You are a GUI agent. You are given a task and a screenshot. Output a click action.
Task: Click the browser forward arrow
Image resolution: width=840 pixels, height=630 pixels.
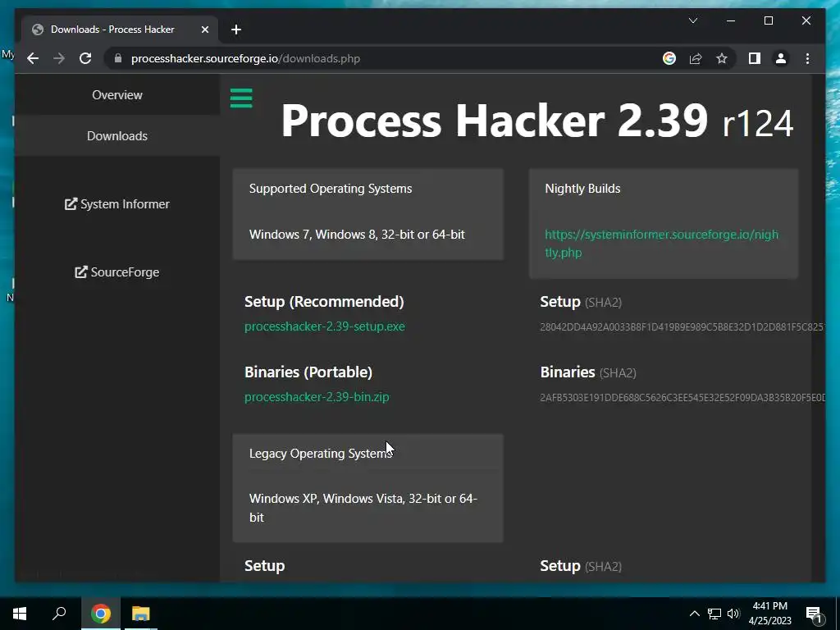pos(59,58)
